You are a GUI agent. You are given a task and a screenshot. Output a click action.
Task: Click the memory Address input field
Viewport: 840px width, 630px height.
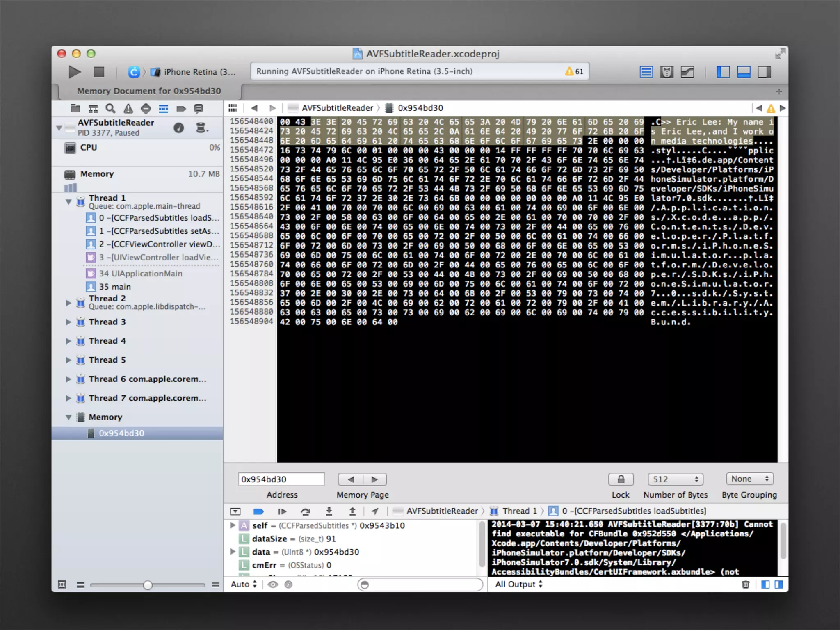pos(281,479)
